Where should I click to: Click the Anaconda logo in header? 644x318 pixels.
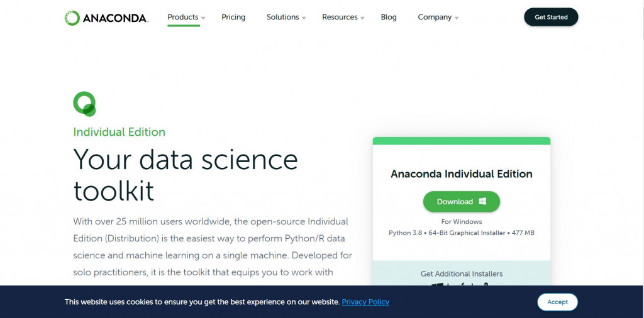point(106,18)
